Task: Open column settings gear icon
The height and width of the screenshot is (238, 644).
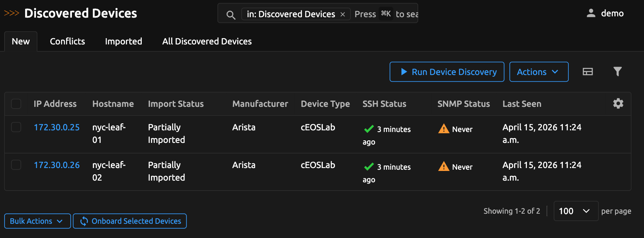Action: (618, 103)
